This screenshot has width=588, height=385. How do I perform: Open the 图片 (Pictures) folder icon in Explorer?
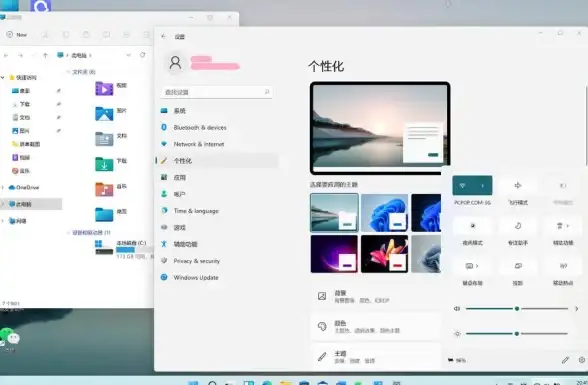click(x=104, y=114)
